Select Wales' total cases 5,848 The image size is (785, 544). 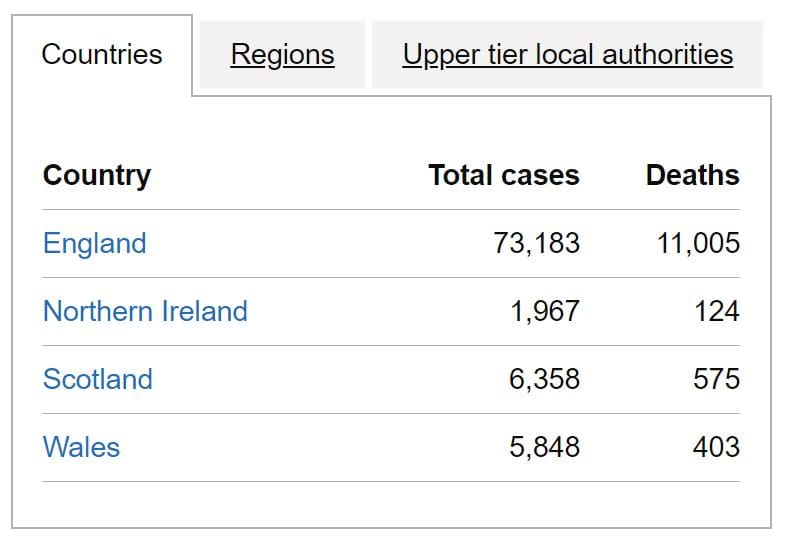pyautogui.click(x=544, y=447)
